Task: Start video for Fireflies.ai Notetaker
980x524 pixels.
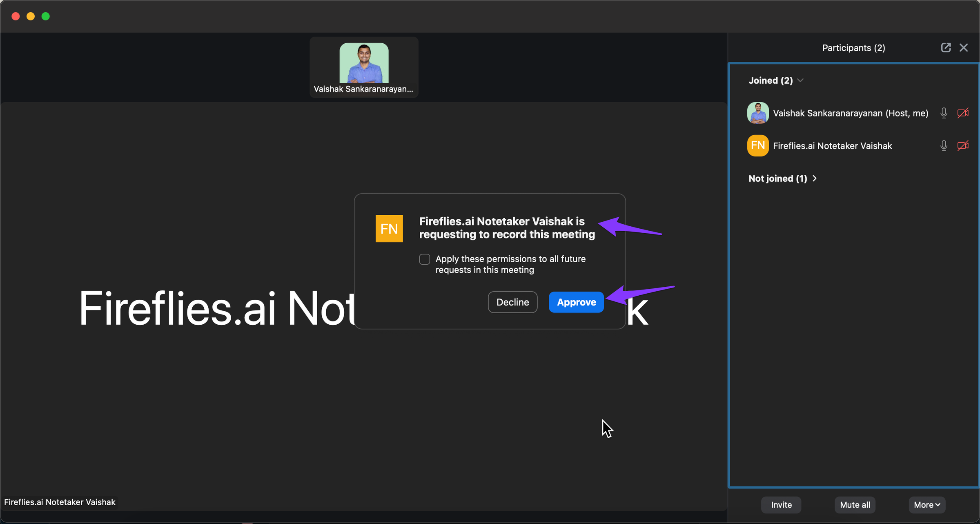Action: [963, 145]
